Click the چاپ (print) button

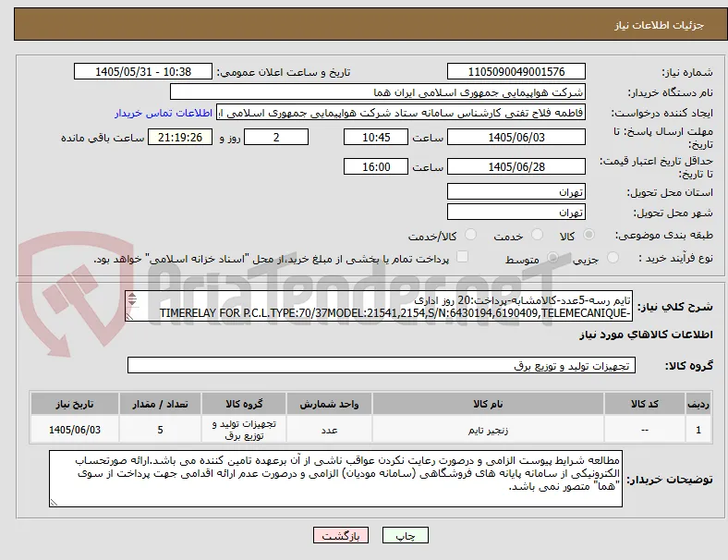coord(405,535)
